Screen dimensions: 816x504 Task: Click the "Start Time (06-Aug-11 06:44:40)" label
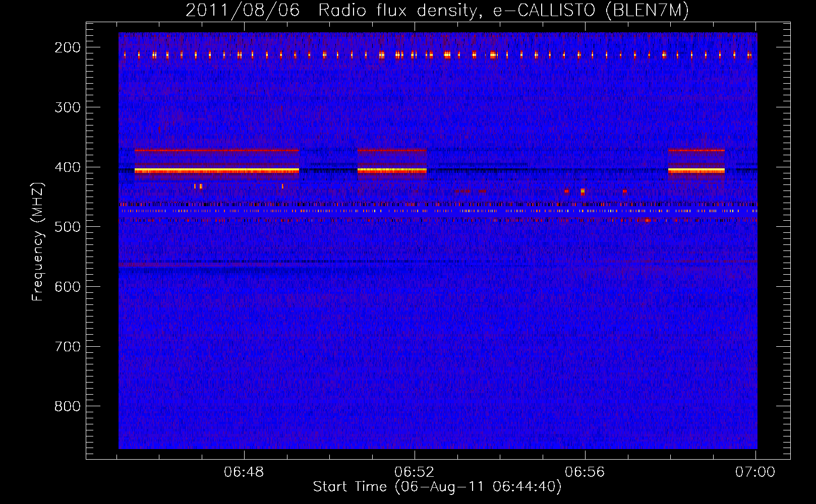(437, 487)
